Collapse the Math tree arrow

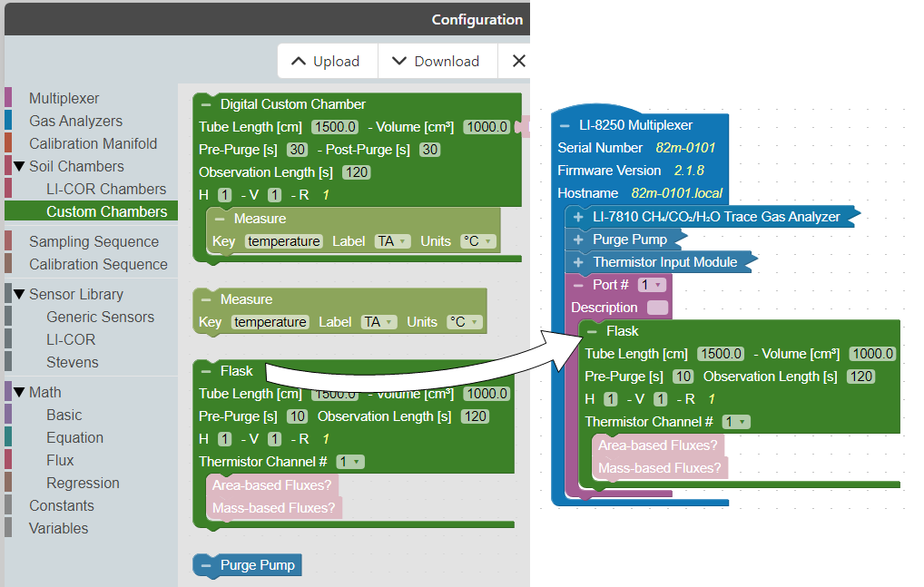click(x=19, y=392)
